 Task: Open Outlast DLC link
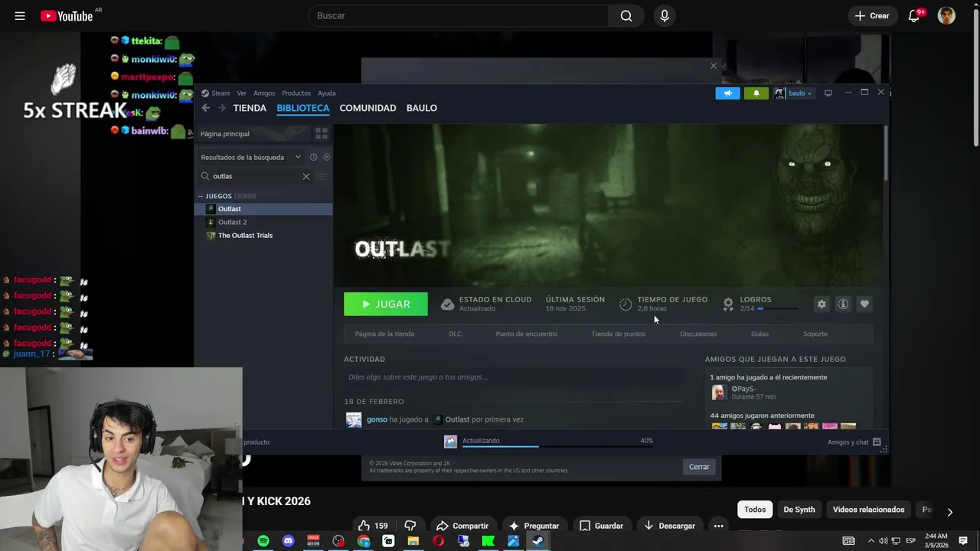455,334
